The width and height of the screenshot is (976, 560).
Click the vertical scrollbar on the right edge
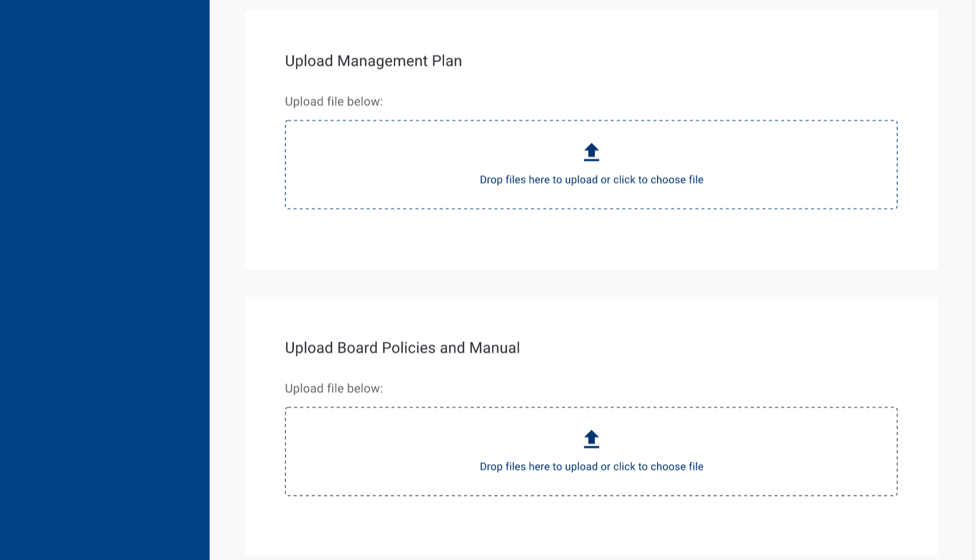(974, 279)
